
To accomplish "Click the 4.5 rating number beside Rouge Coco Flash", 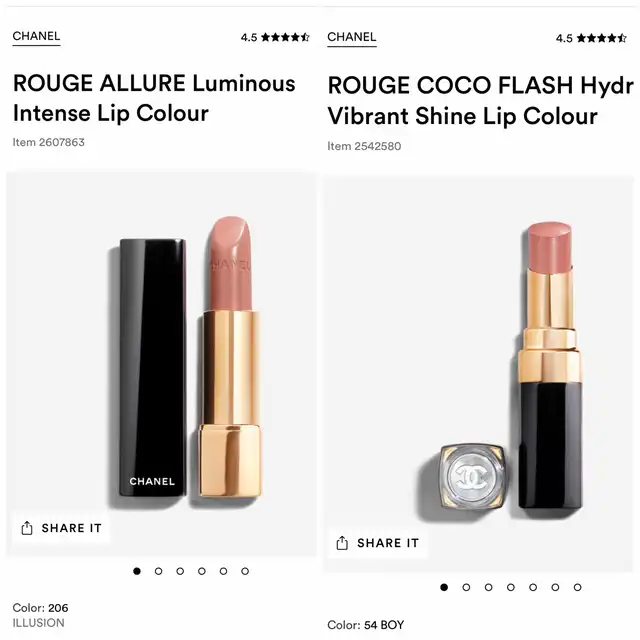I will point(564,38).
